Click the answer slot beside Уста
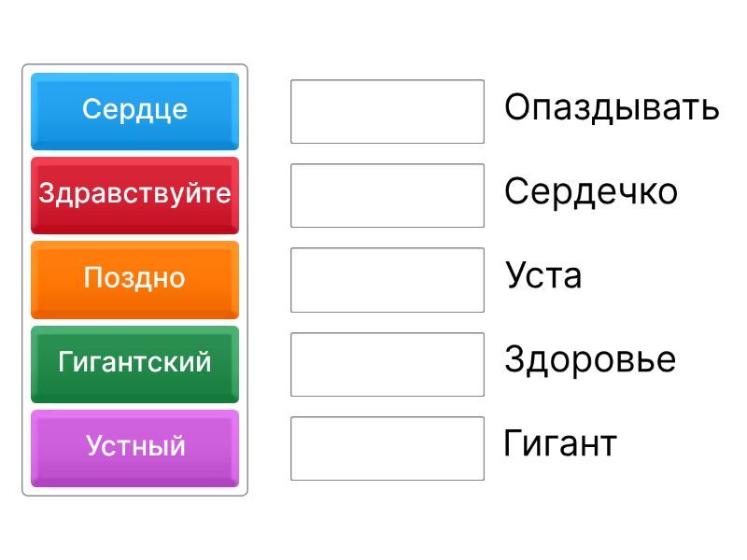This screenshot has width=747, height=560. (388, 280)
